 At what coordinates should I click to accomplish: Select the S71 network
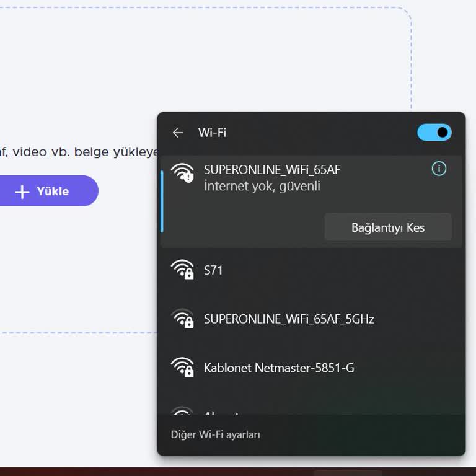click(312, 270)
